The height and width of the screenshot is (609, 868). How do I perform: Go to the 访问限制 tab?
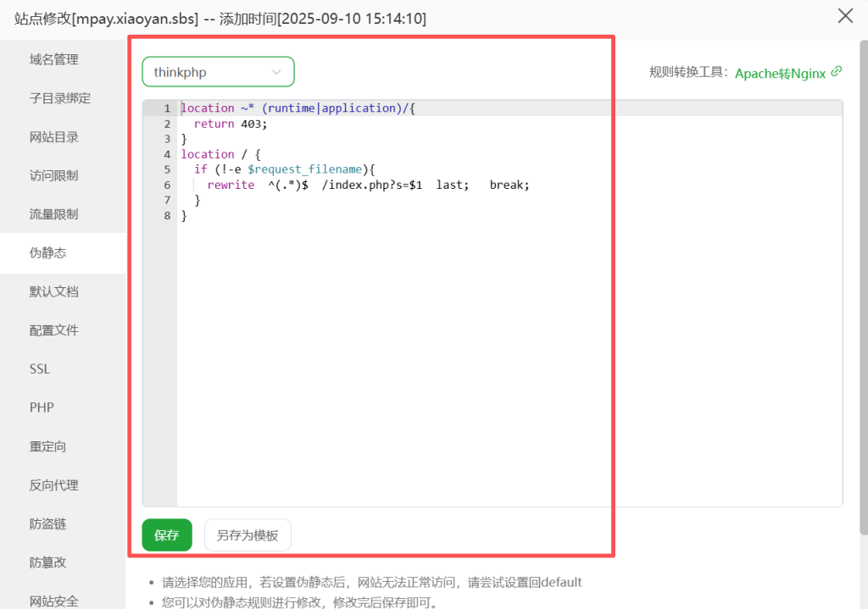tap(54, 175)
